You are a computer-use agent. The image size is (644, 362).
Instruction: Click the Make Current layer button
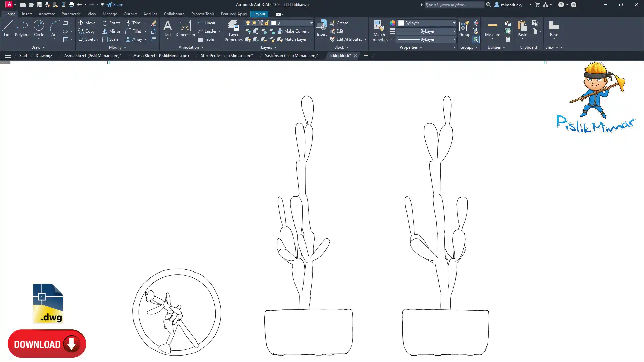pyautogui.click(x=293, y=31)
